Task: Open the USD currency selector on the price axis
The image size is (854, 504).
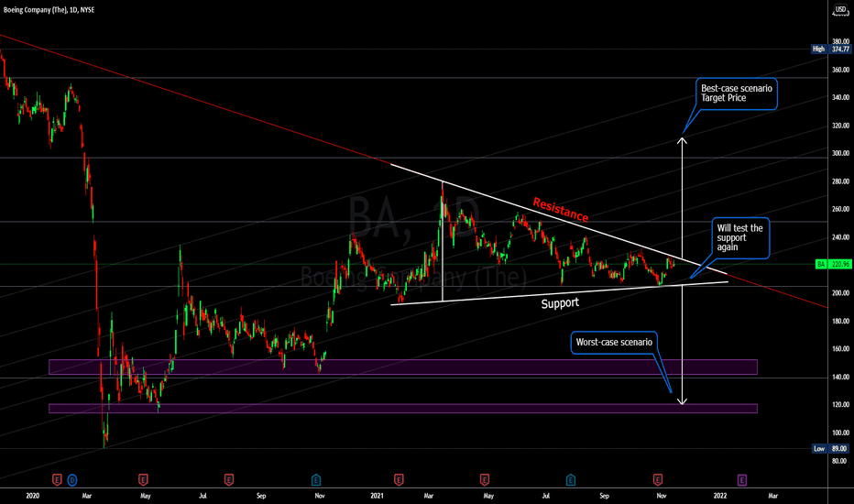Action: pos(841,10)
